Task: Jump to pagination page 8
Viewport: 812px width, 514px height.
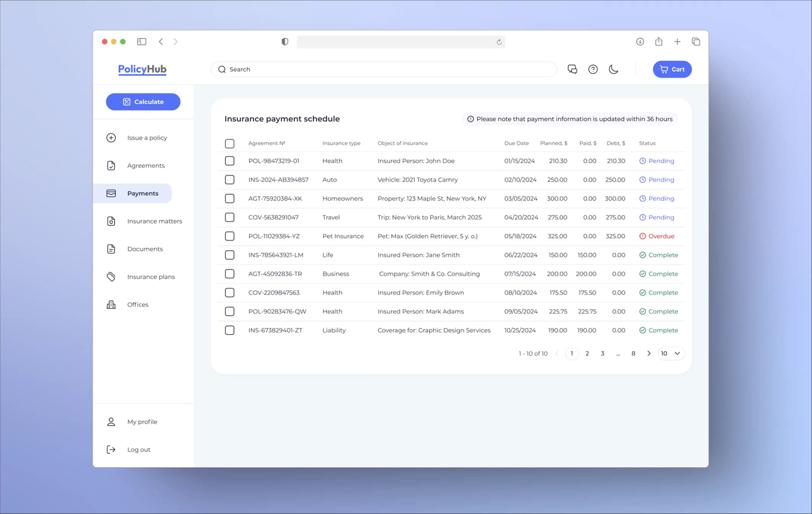Action: [633, 353]
